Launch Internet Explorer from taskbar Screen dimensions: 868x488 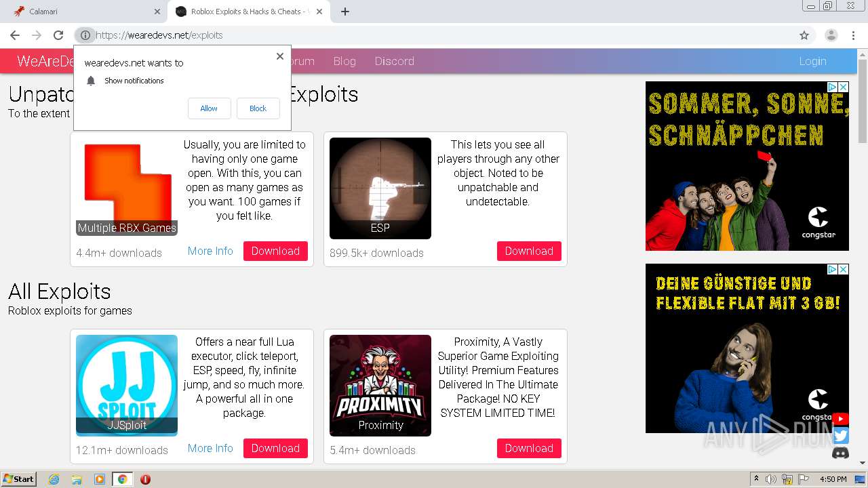pos(54,479)
